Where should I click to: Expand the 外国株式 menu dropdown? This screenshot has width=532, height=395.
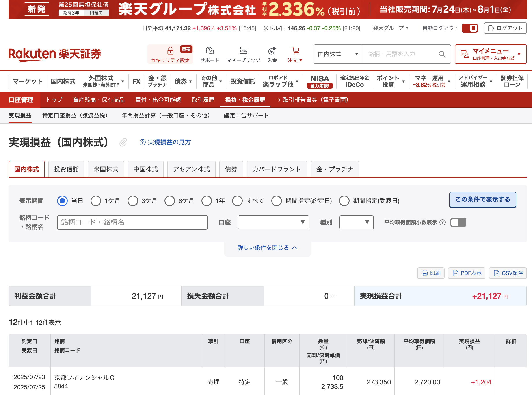pos(103,81)
